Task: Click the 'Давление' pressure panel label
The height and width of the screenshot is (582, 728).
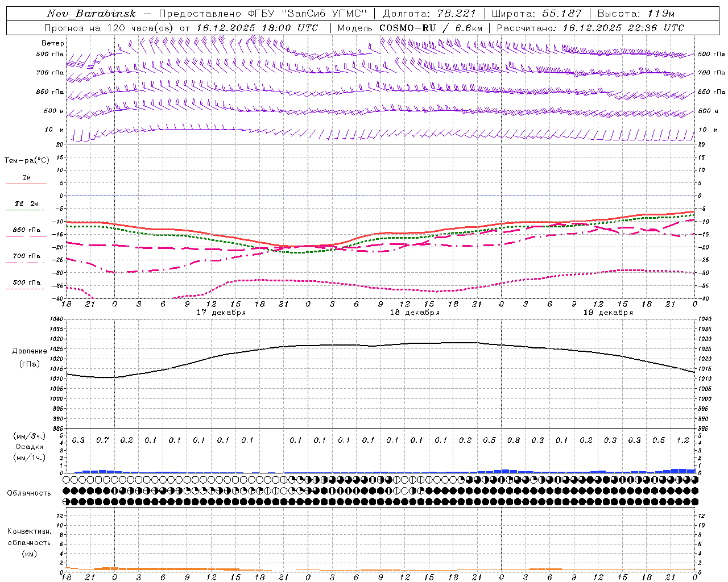Action: 30,351
